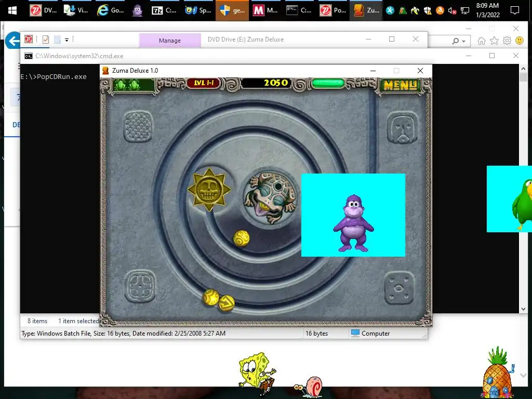Switch to the 7-Zip C:... taskbar window
Screen dimensions: 532x399
coord(164,10)
